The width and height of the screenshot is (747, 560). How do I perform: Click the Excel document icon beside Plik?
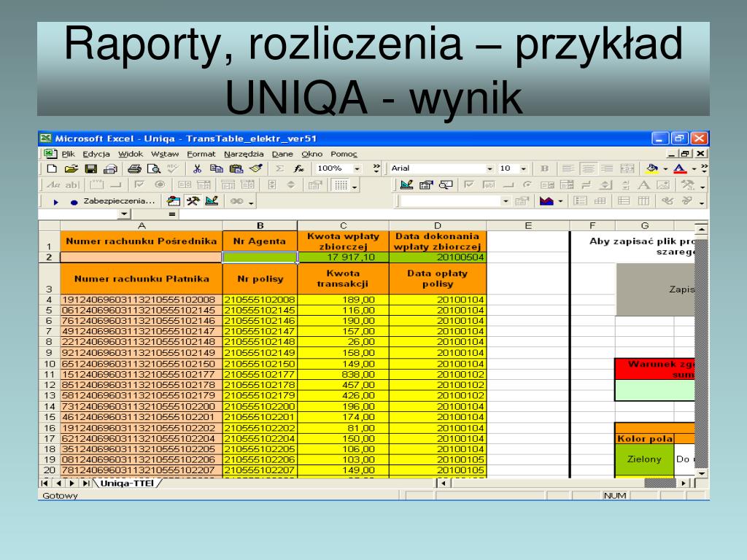[x=50, y=154]
